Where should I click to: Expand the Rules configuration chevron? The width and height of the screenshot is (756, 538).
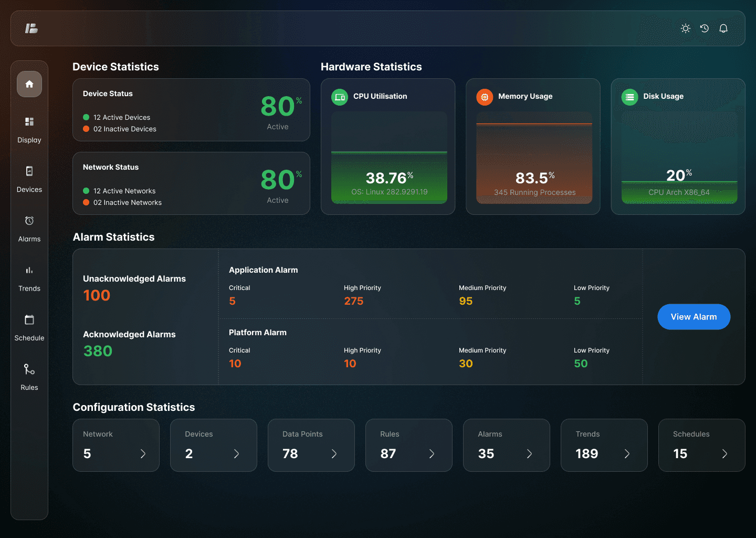click(432, 454)
